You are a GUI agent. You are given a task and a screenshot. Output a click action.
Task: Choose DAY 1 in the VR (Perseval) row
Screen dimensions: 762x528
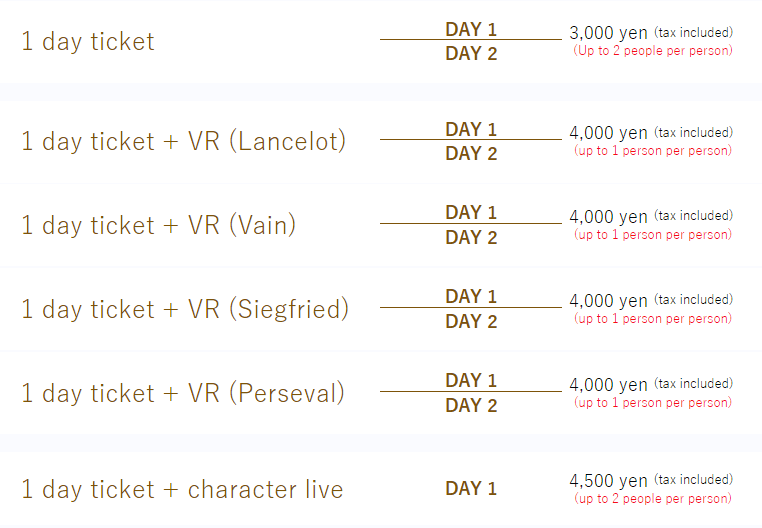click(x=470, y=380)
